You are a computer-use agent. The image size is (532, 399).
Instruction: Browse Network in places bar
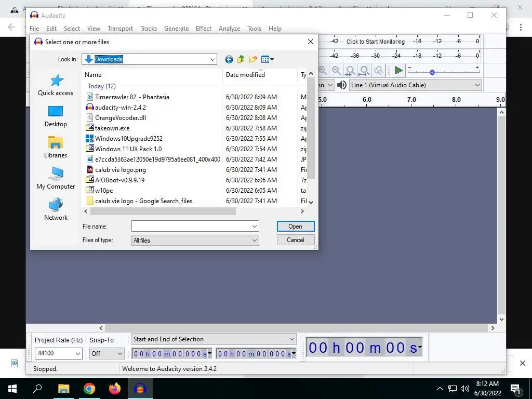tap(56, 210)
